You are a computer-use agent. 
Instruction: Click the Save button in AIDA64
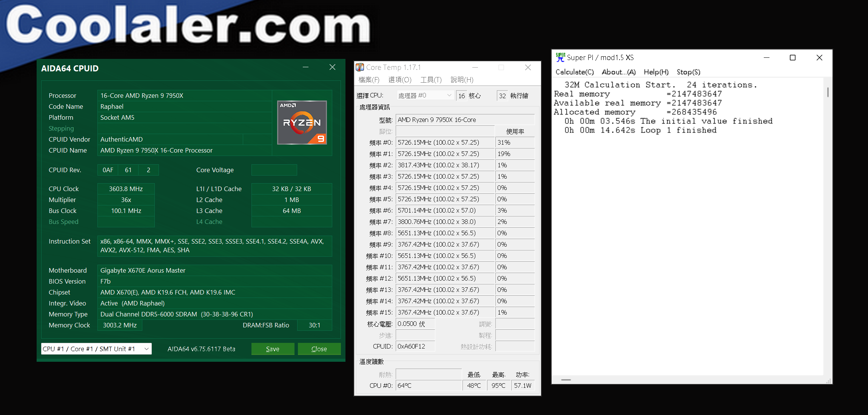click(x=273, y=349)
